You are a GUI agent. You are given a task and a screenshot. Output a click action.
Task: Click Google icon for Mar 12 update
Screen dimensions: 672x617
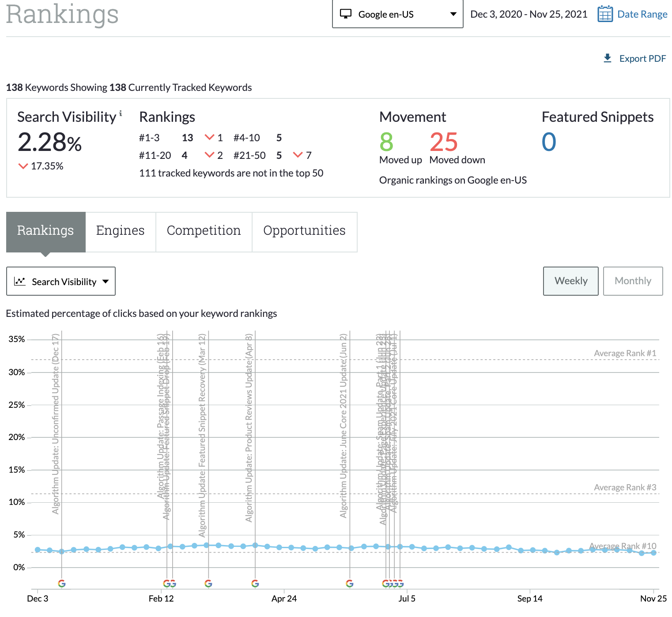(208, 583)
